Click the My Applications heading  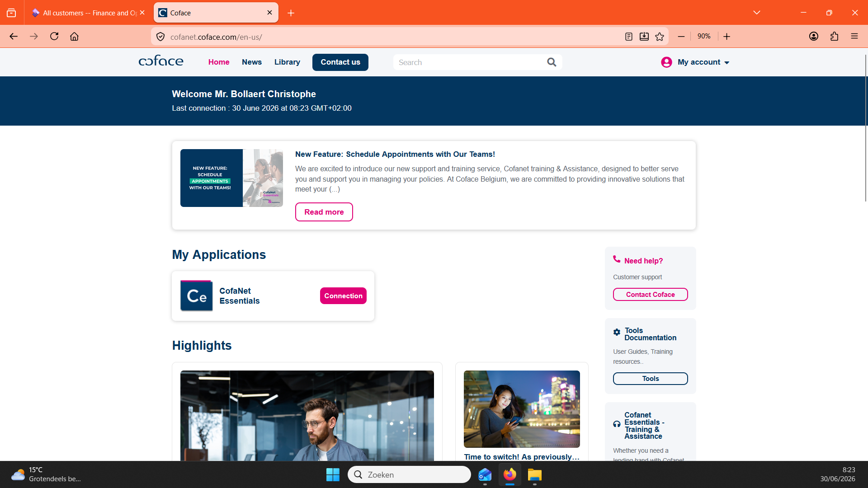click(219, 254)
